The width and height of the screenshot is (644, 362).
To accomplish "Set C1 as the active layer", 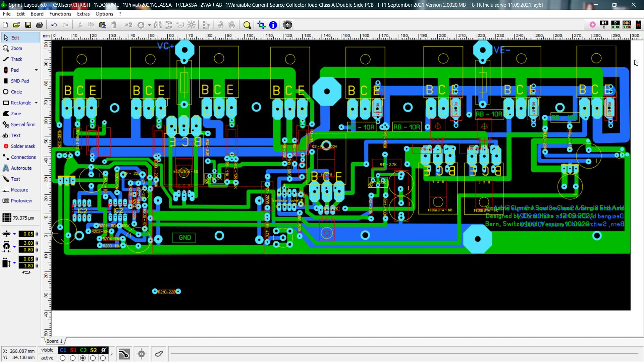I will [63, 358].
